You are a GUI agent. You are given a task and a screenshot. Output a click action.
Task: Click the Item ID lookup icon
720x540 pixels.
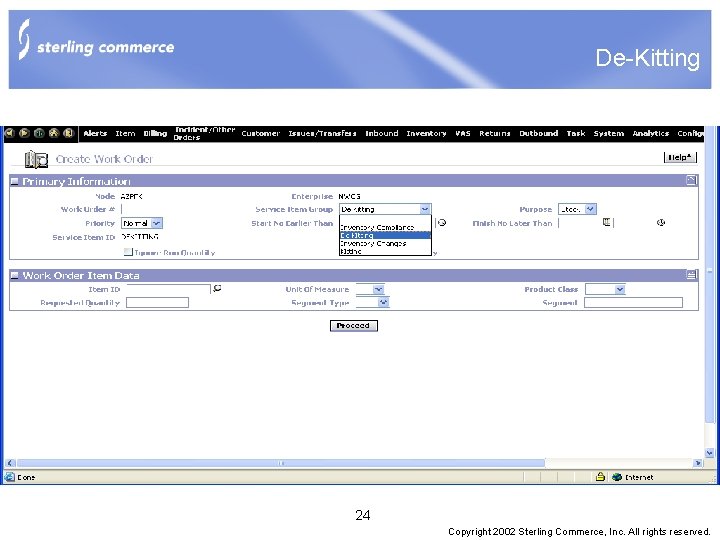217,288
